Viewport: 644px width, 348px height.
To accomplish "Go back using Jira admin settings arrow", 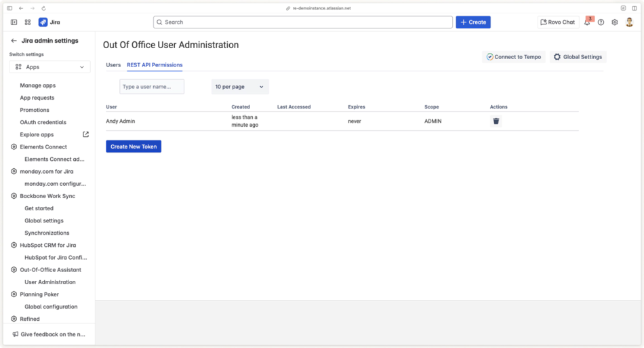I will tap(14, 41).
